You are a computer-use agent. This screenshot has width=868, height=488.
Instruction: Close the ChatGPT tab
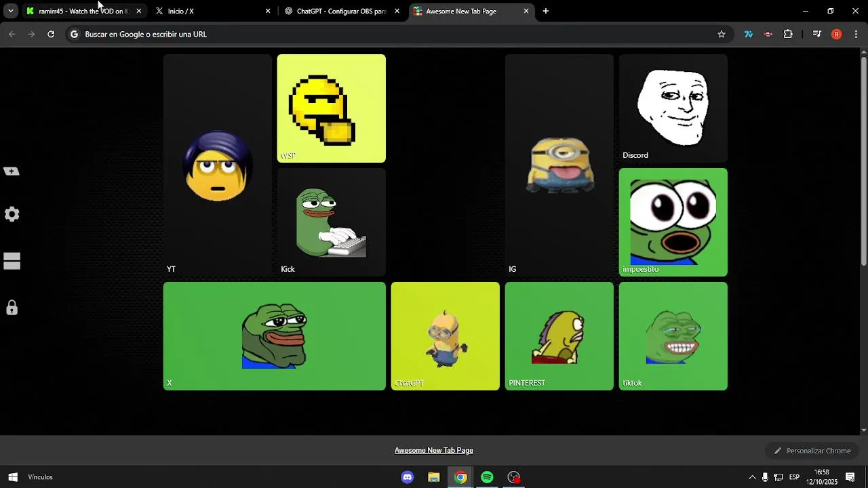tap(397, 11)
